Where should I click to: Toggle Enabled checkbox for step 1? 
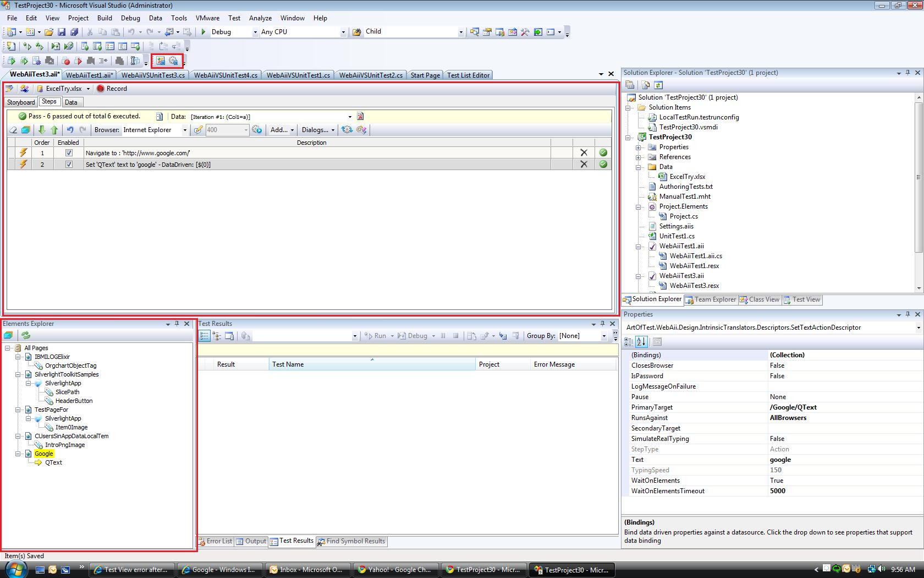(69, 153)
